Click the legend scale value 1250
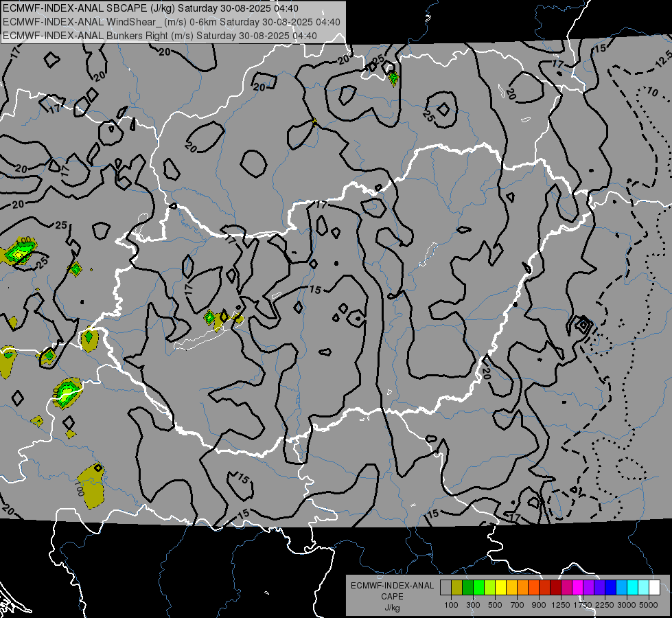Viewport: 672px width, 618px height. click(x=561, y=605)
